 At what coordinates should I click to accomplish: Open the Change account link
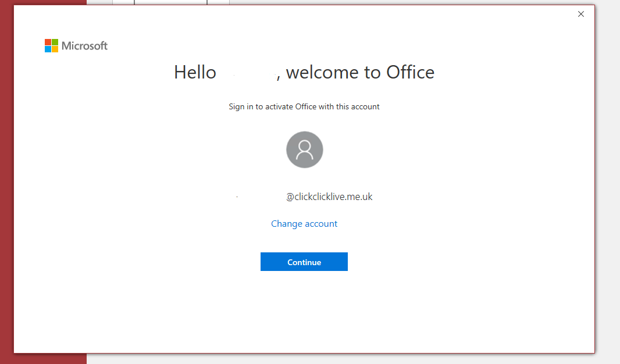[x=304, y=224]
